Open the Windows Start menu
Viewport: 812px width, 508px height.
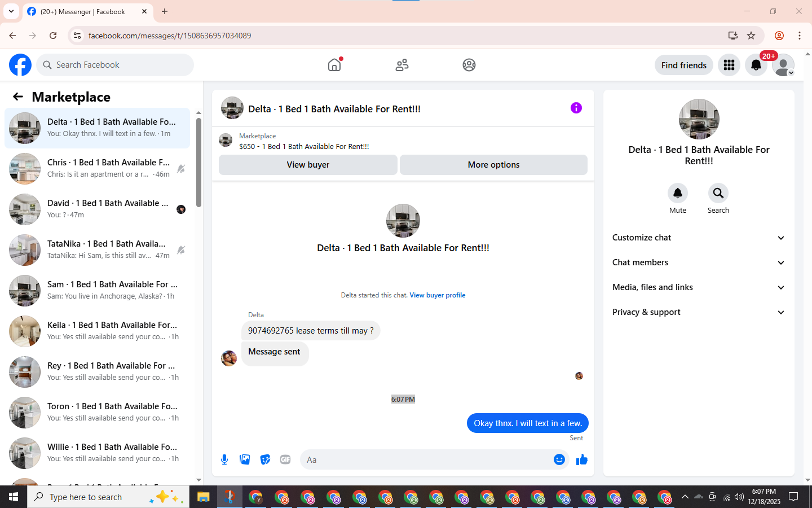tap(14, 497)
